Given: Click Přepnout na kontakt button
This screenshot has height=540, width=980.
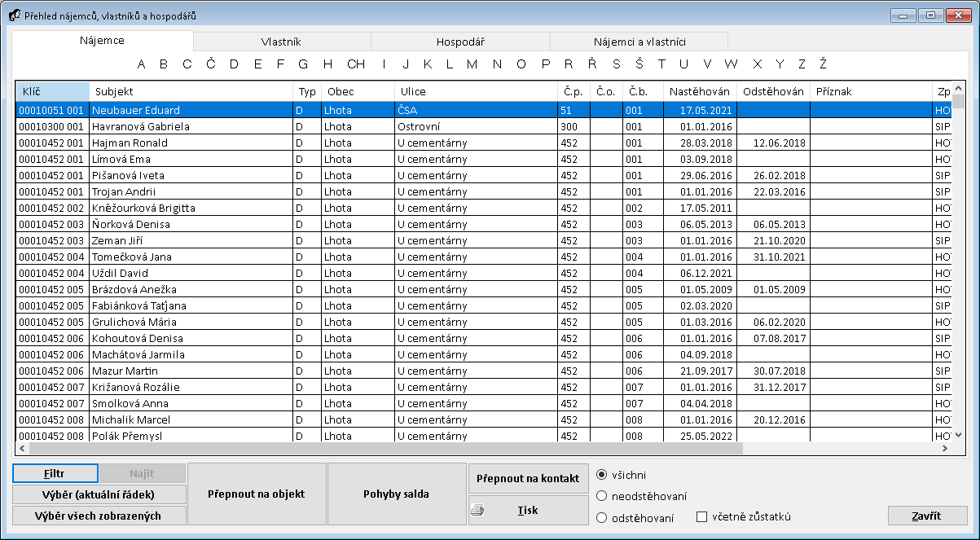Looking at the screenshot, I should tap(528, 478).
